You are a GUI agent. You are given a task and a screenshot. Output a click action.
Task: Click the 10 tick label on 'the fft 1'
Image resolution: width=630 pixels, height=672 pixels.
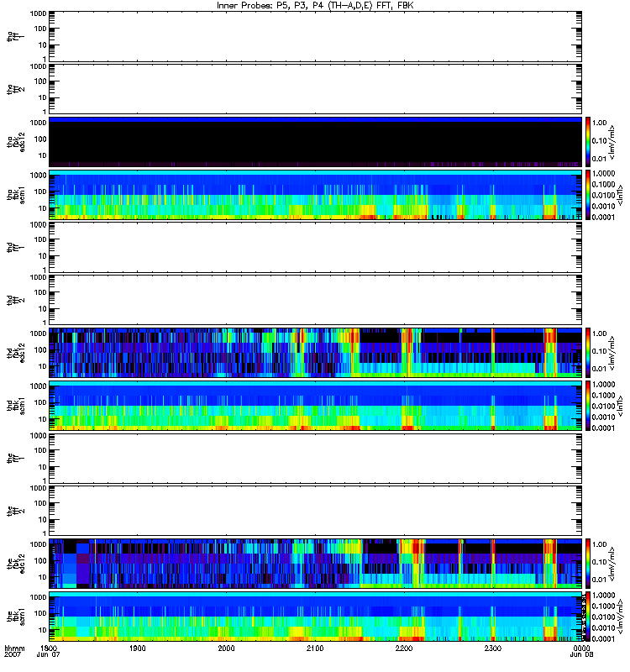pos(42,467)
